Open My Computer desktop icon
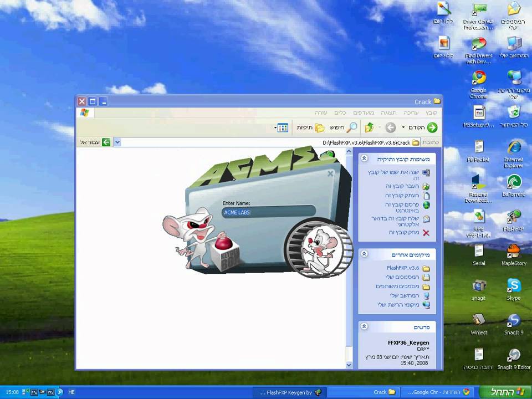Screen dimensions: 532x399 (x=514, y=47)
